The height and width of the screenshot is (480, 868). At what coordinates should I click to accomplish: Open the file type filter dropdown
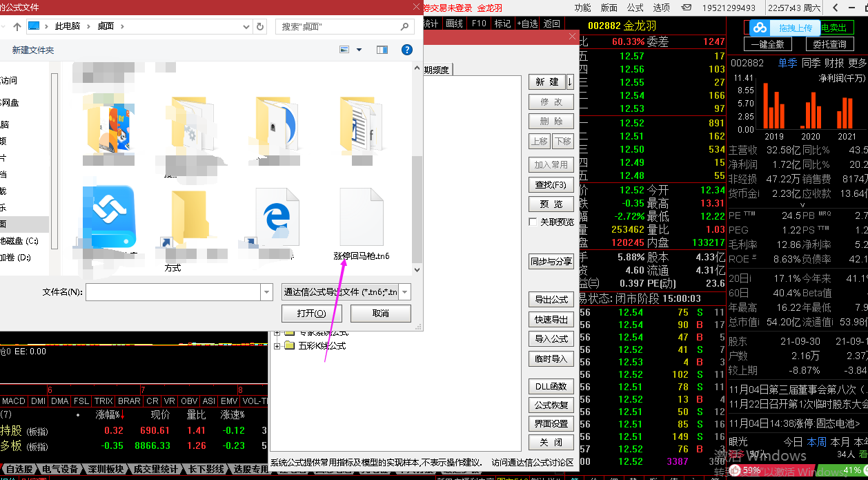(x=405, y=292)
